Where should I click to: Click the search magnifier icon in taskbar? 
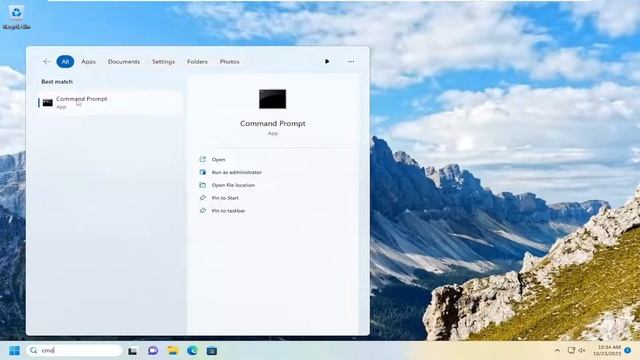click(x=34, y=350)
